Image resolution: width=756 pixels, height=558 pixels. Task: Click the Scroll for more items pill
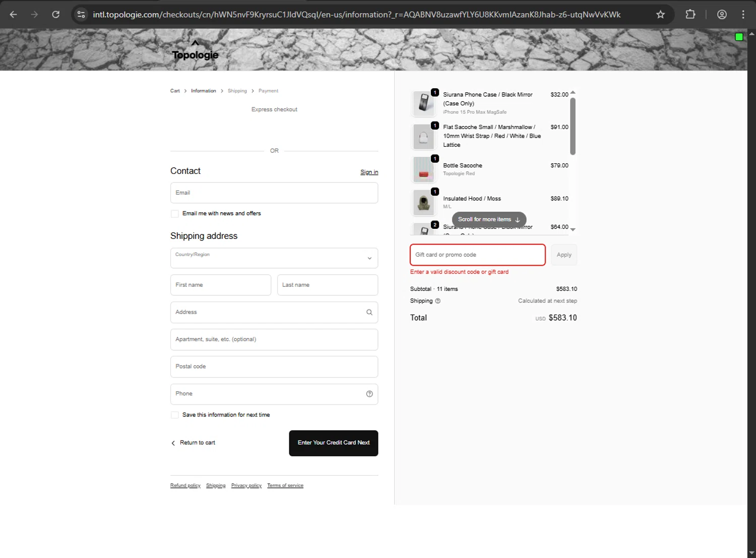pyautogui.click(x=489, y=219)
